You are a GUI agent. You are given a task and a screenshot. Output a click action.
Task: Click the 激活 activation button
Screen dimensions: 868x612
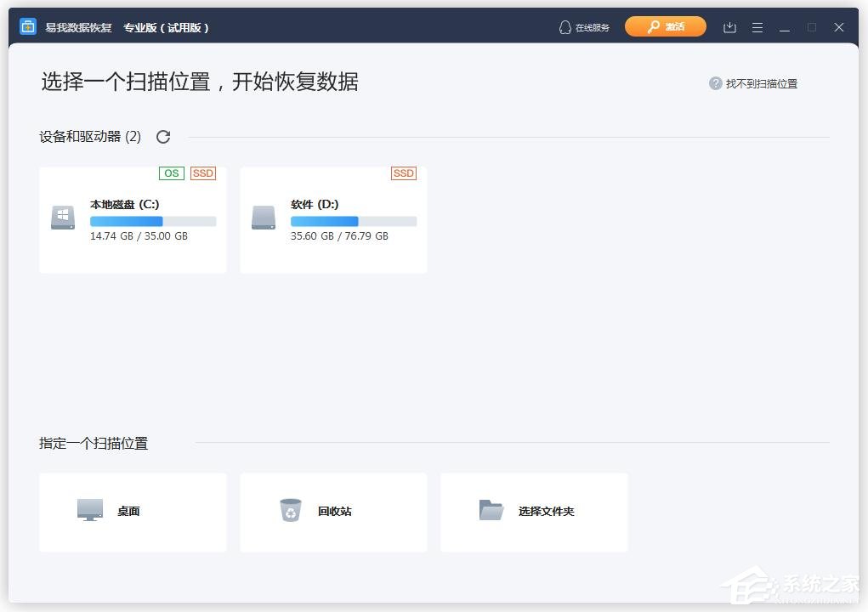pyautogui.click(x=666, y=26)
